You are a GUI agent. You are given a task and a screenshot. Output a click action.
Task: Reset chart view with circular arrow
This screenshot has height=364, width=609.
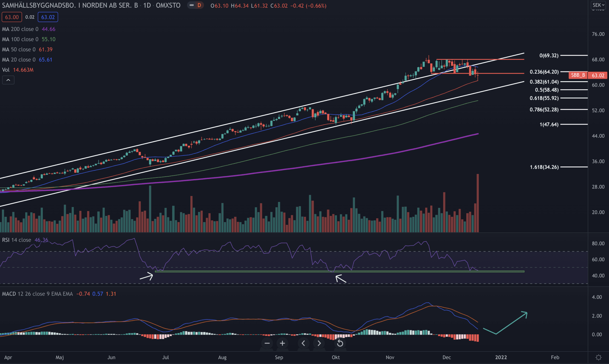click(x=340, y=343)
